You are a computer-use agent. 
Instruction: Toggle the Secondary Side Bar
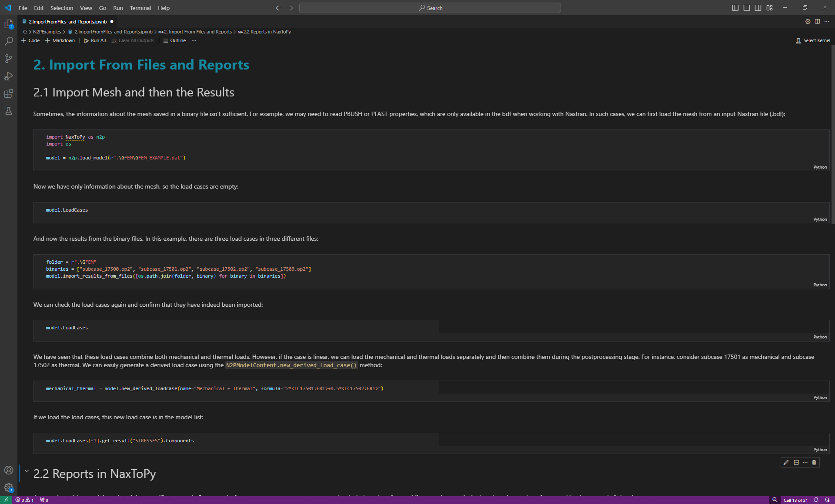[758, 8]
